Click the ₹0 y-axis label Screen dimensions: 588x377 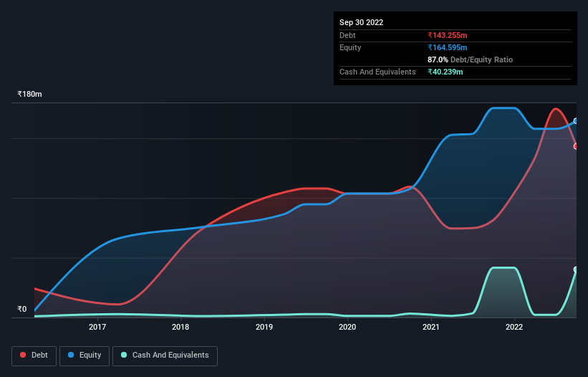22,309
